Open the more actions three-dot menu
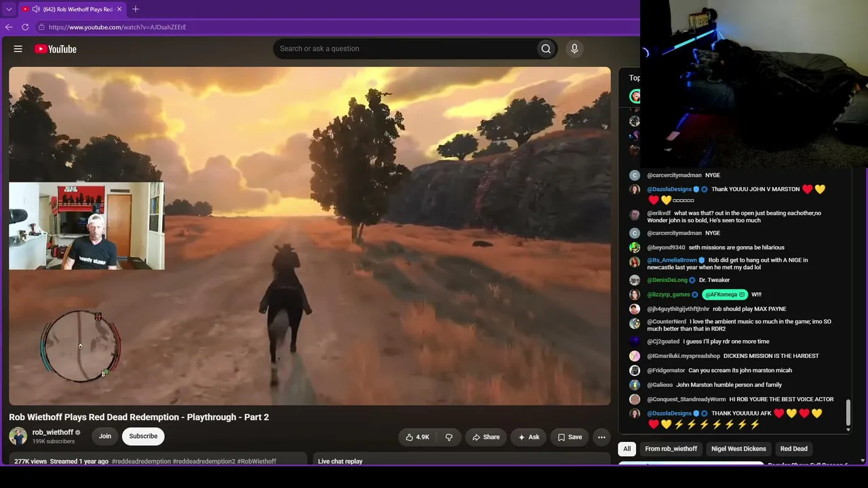Screen dimensions: 868x488 (x=601, y=437)
